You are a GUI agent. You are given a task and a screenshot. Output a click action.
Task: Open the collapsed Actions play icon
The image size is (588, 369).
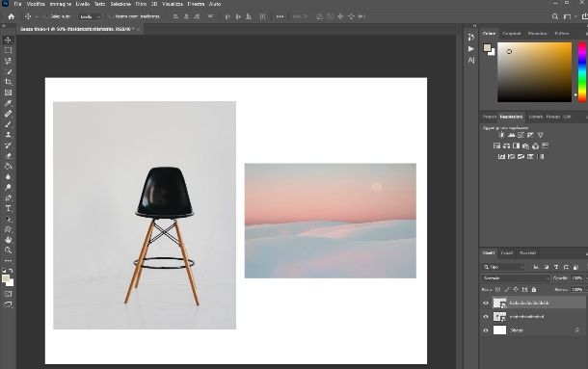[471, 49]
